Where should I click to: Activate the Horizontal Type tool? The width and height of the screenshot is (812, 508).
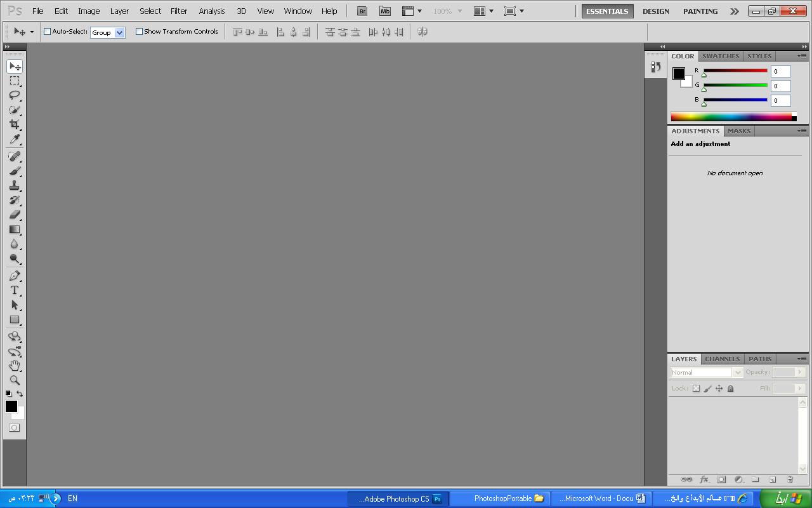point(14,290)
